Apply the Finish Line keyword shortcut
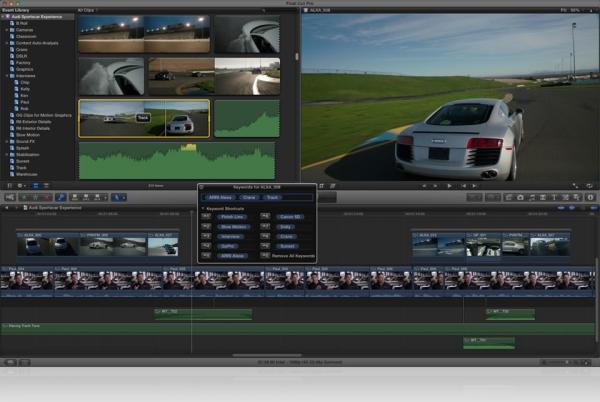Viewport: 600px width, 402px height. click(232, 217)
